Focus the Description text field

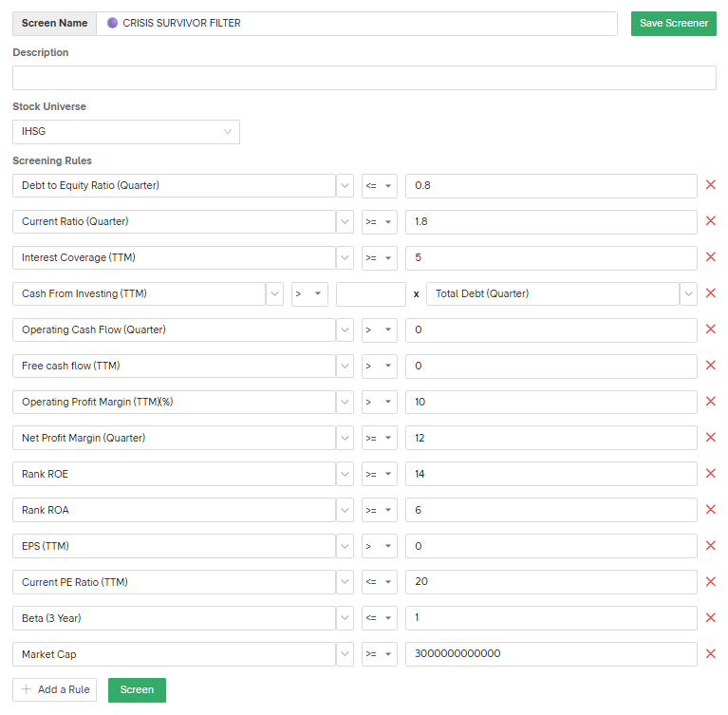364,78
